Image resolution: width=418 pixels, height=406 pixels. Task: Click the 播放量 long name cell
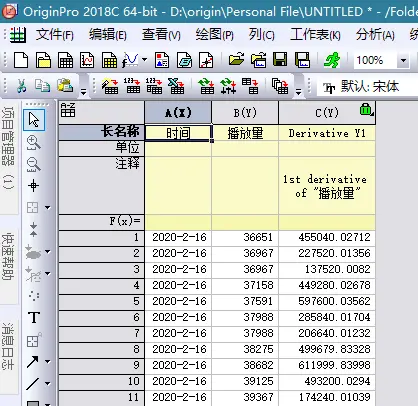coord(245,133)
